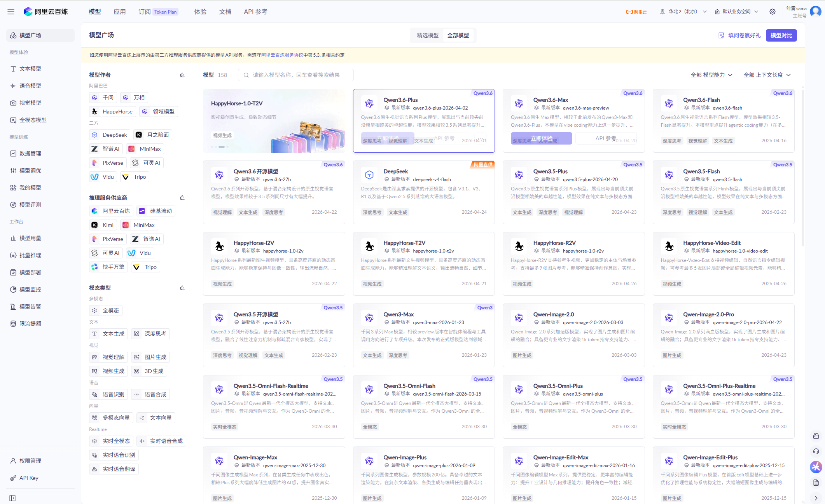The width and height of the screenshot is (825, 504).
Task: Toggle the 实时语音翻译 filter chip
Action: tap(114, 469)
